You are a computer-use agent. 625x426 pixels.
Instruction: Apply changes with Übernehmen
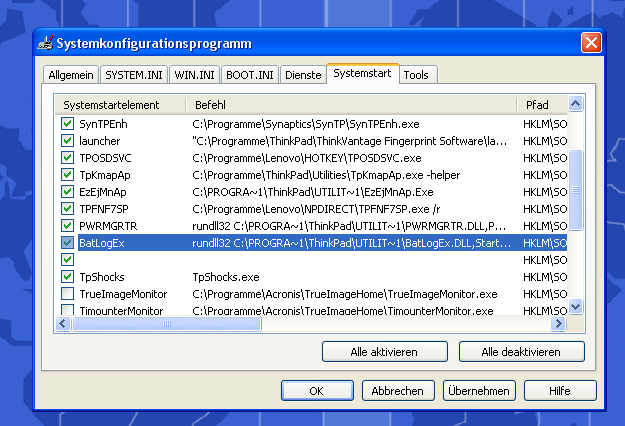point(479,391)
